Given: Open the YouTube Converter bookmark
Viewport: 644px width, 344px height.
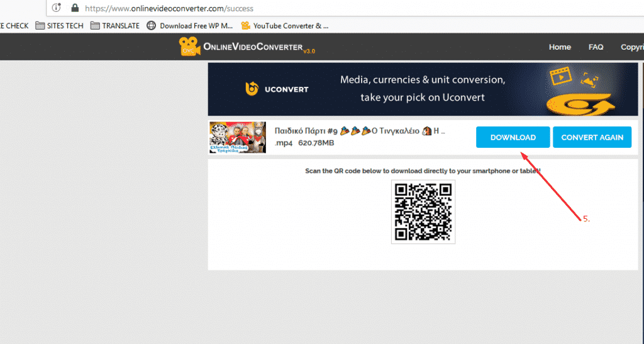Looking at the screenshot, I should (x=285, y=25).
